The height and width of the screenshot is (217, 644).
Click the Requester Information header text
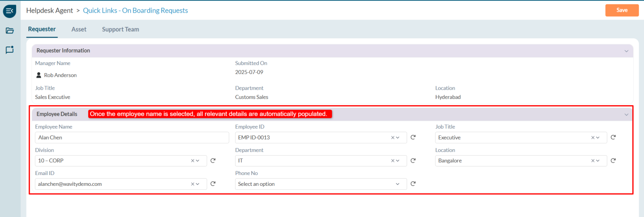pos(63,51)
